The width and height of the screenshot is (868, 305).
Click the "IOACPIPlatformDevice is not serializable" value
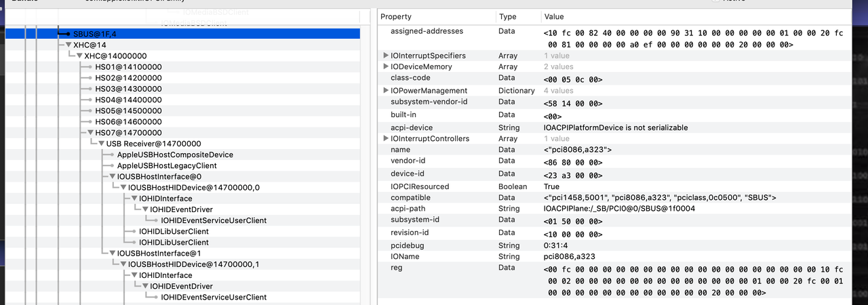tap(615, 127)
